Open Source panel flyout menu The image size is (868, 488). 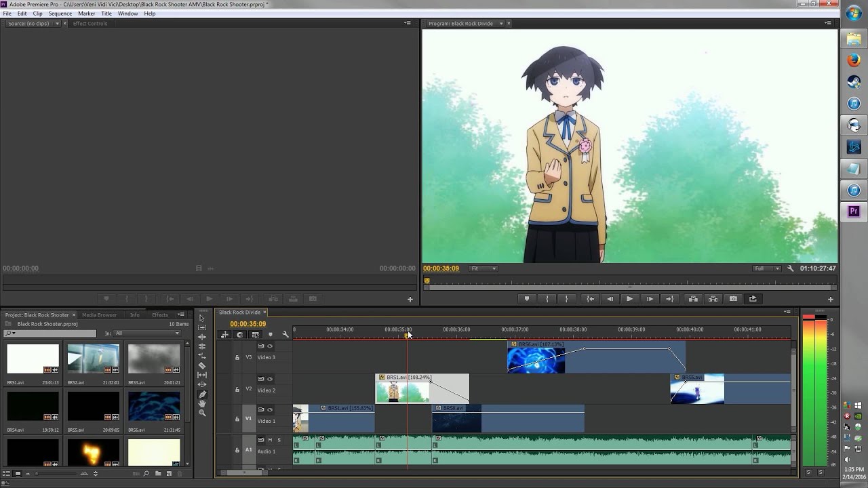[408, 23]
